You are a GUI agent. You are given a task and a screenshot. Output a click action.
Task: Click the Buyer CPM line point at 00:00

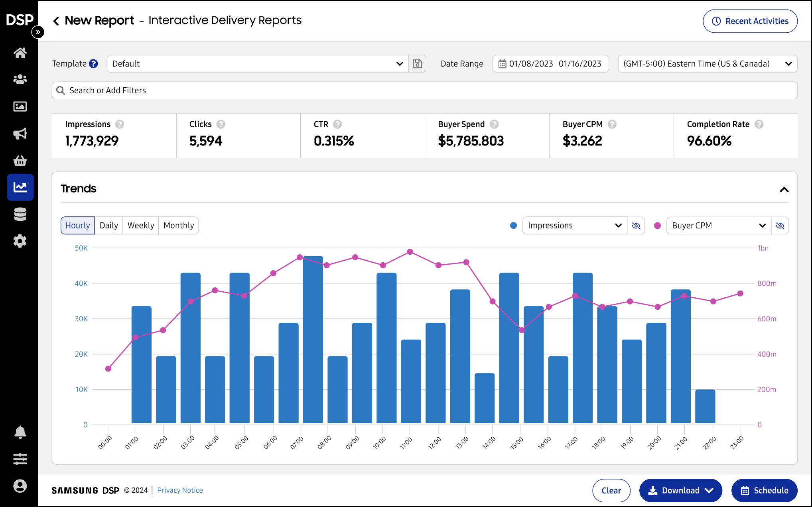point(108,369)
